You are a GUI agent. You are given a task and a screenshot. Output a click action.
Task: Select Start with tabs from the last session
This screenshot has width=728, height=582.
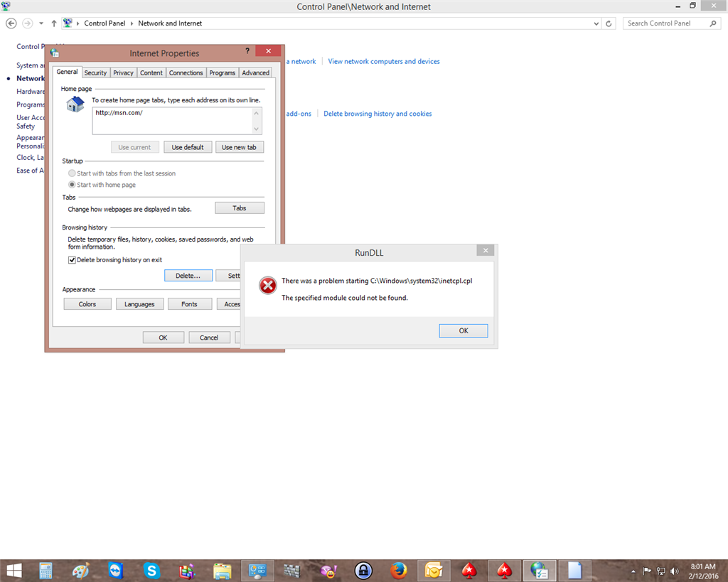click(x=72, y=173)
